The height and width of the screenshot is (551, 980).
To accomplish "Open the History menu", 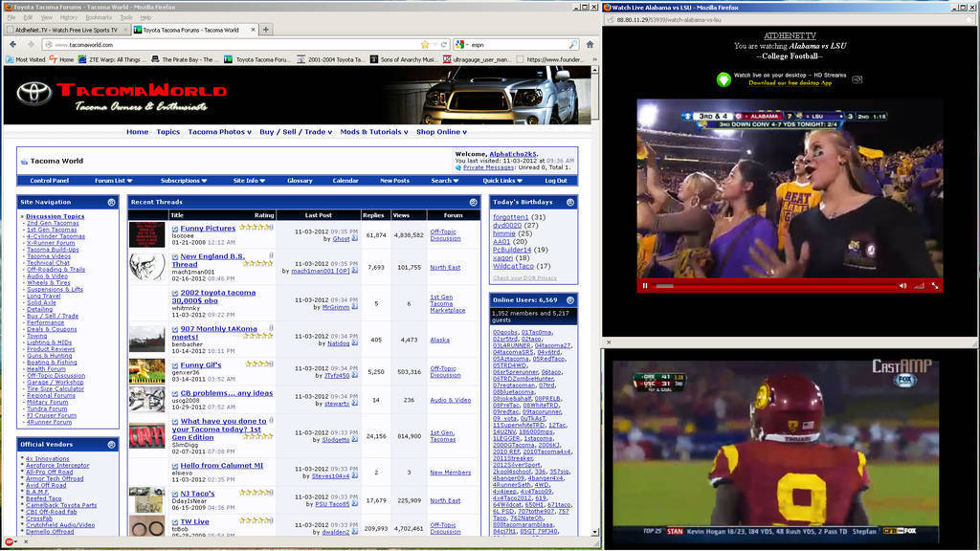I will tap(68, 17).
